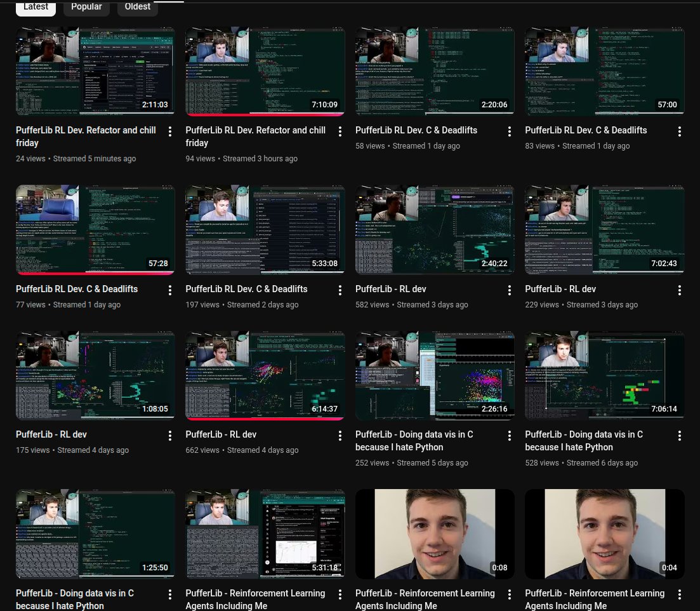Open C & Deadlifts title with 77 views

tap(77, 289)
